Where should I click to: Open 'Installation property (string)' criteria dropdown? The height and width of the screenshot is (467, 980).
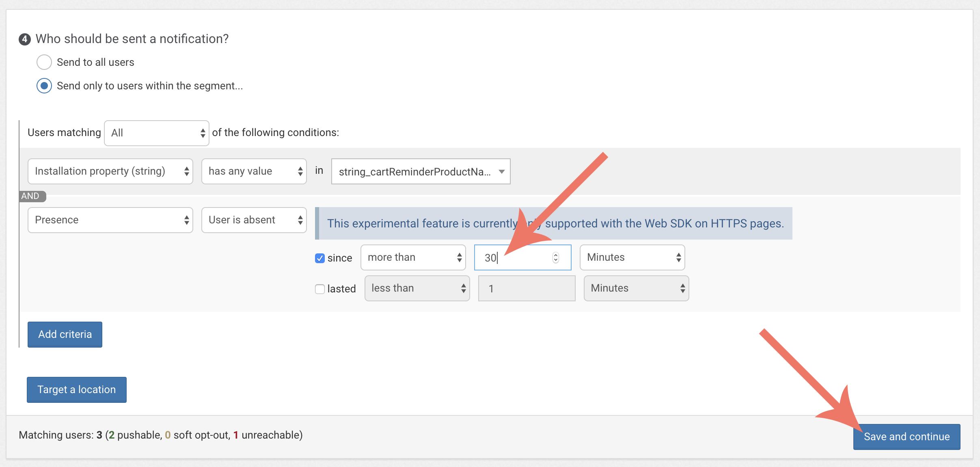tap(110, 171)
